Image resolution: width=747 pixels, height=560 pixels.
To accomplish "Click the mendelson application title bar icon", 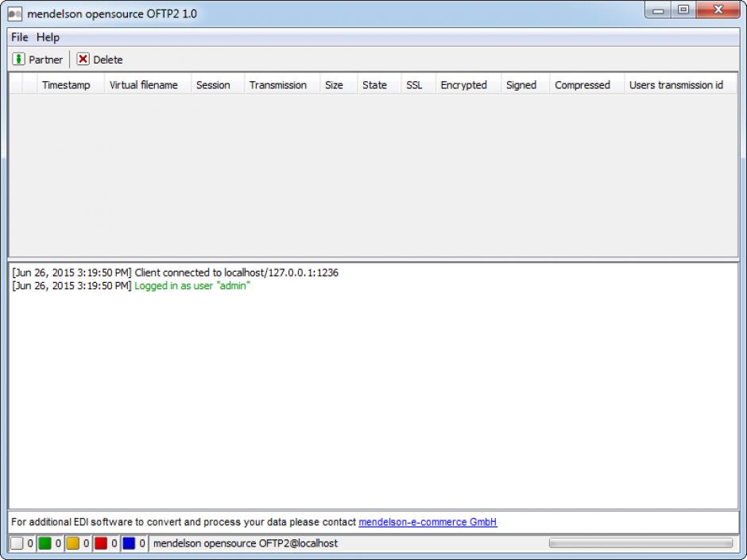I will pyautogui.click(x=15, y=14).
